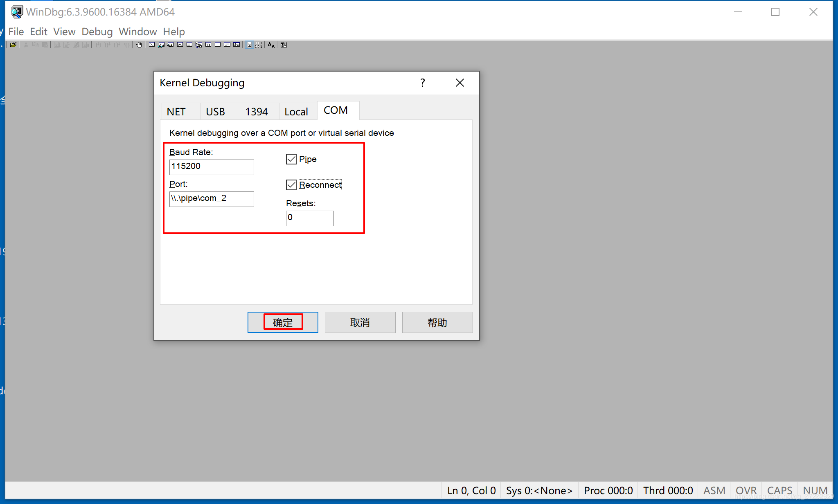The width and height of the screenshot is (838, 504).
Task: Open the Watch window icon
Action: click(161, 45)
